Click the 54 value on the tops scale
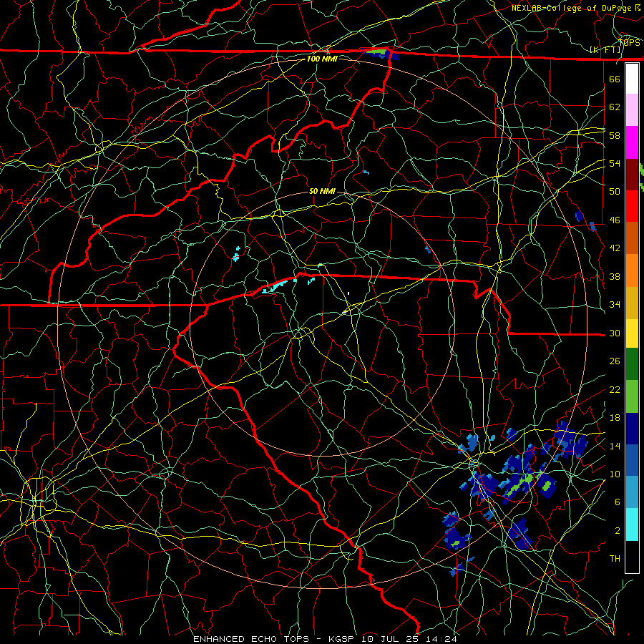 615,163
